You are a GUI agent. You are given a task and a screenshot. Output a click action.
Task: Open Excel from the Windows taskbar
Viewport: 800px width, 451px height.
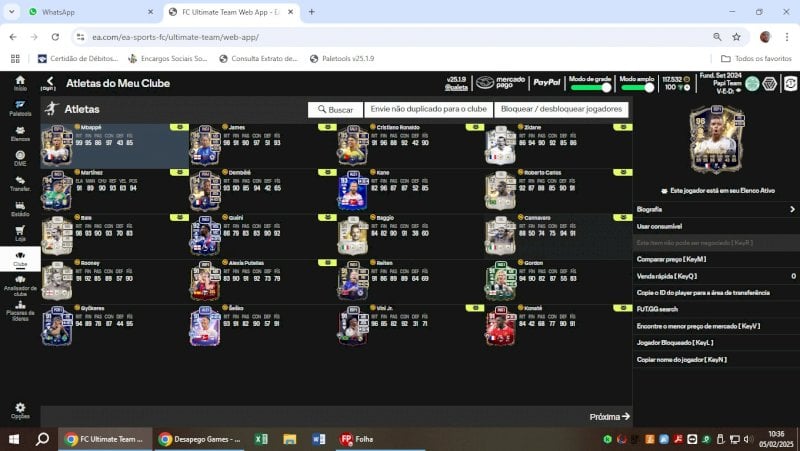(261, 439)
